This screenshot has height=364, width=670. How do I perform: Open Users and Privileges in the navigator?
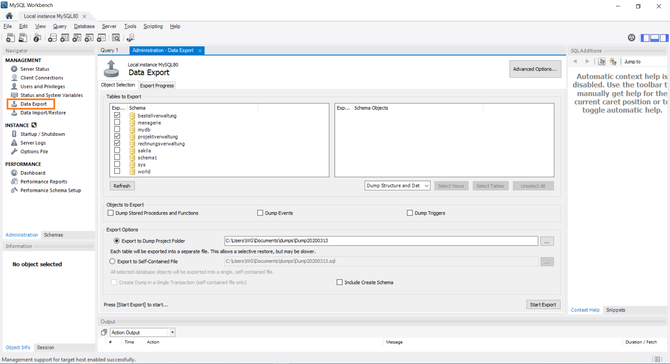click(43, 87)
